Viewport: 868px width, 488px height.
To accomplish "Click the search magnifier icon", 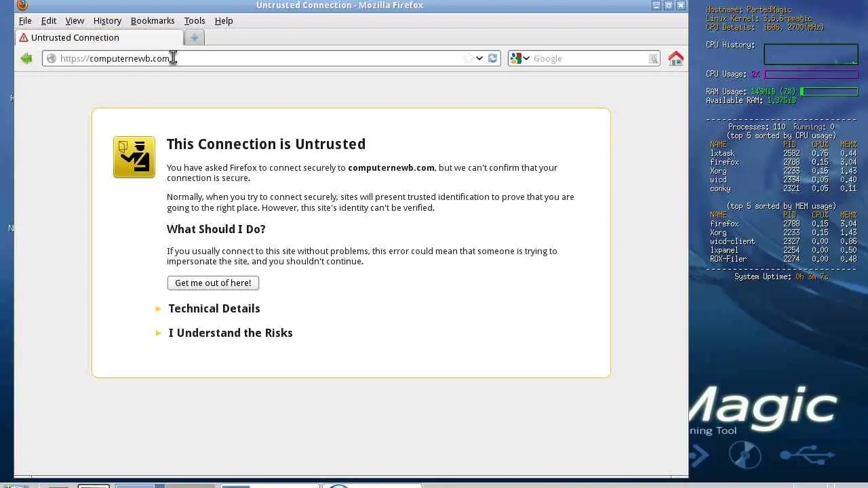I will pos(653,59).
